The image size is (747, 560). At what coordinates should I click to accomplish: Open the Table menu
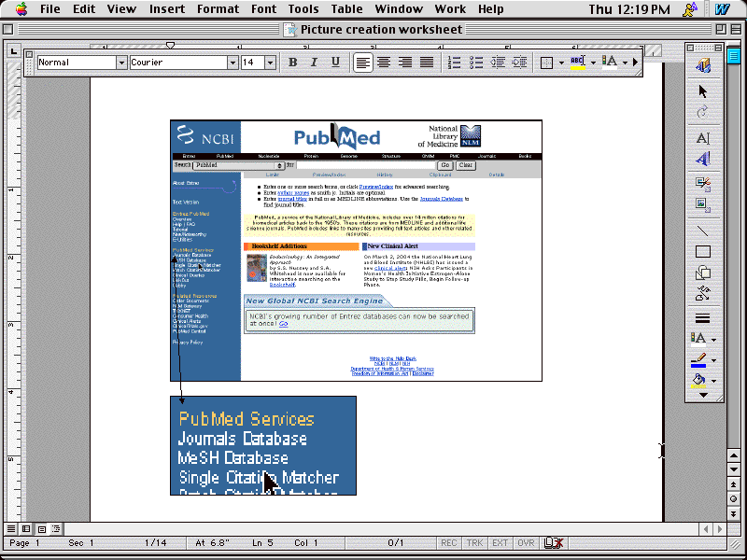346,9
